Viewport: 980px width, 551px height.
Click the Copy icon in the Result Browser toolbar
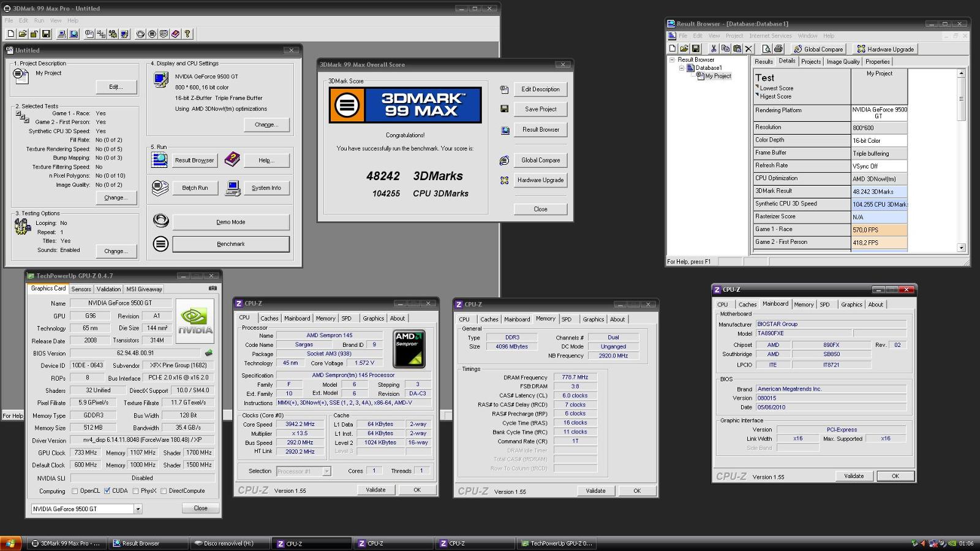(x=725, y=48)
